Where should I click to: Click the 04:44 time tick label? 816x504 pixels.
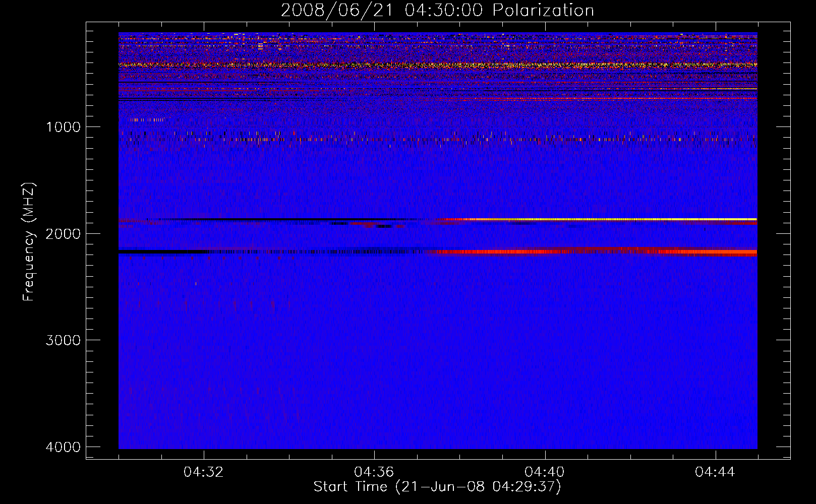point(715,472)
